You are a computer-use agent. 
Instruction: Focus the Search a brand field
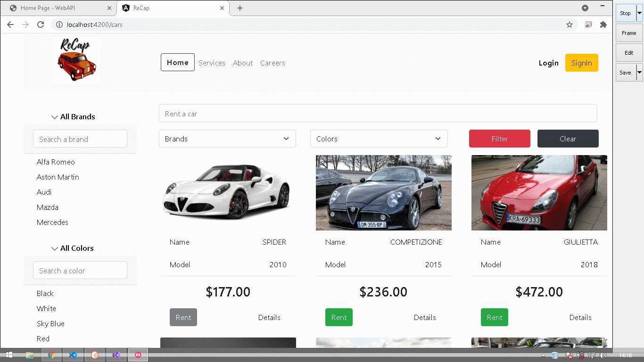pos(80,139)
